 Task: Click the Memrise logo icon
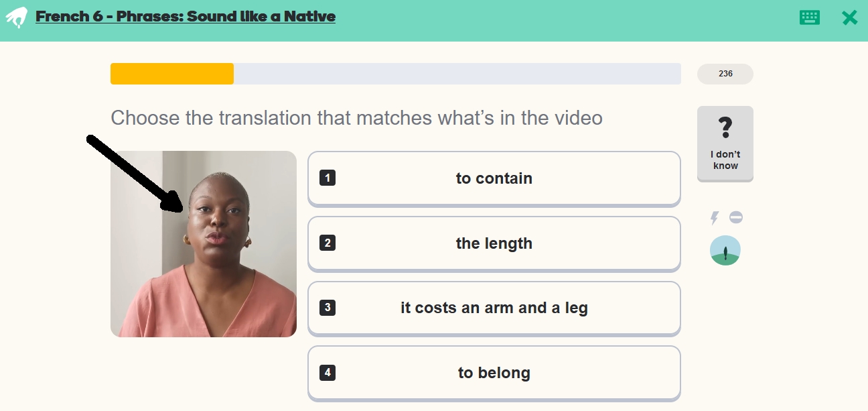[x=17, y=17]
